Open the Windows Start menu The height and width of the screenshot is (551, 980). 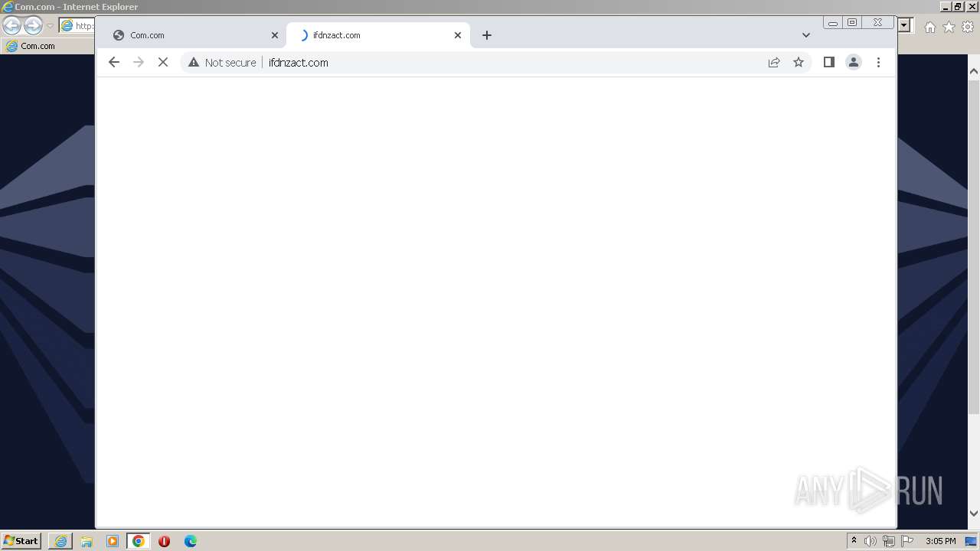[x=21, y=541]
